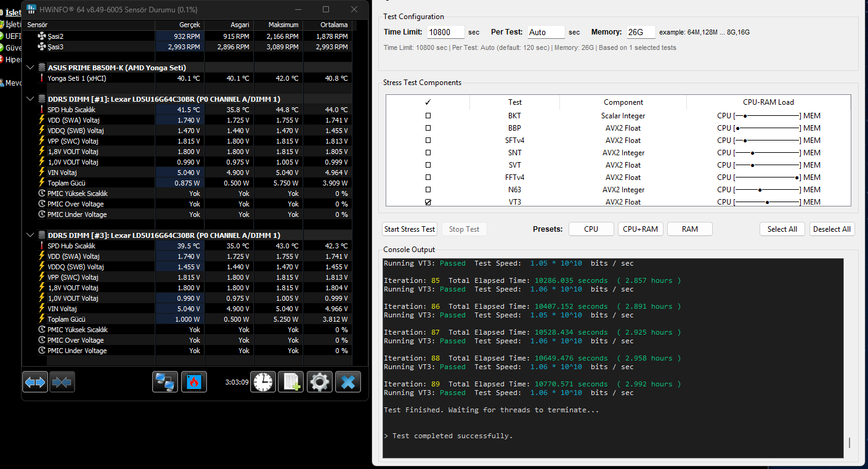Click the Per Test input field
The height and width of the screenshot is (469, 868).
546,32
